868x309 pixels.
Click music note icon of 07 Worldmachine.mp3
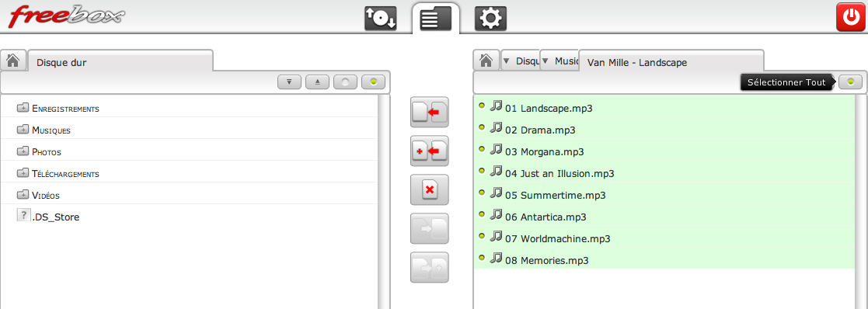point(496,235)
